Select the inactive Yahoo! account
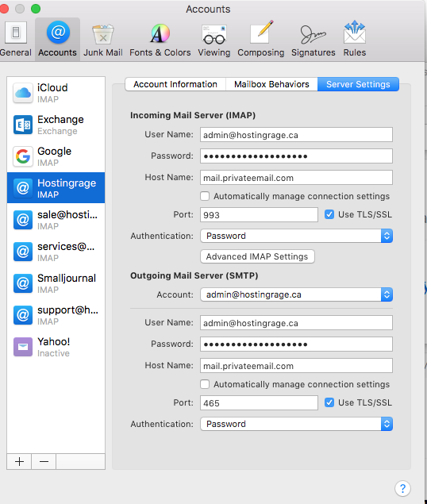The width and height of the screenshot is (427, 504). point(56,347)
